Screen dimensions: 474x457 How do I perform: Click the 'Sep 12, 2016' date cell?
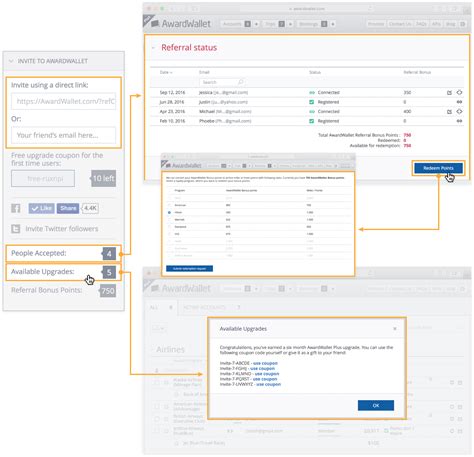point(172,93)
